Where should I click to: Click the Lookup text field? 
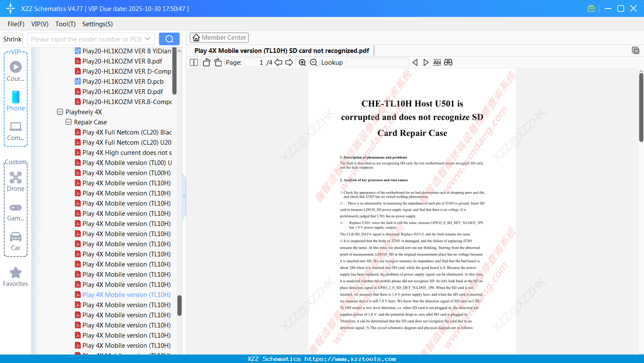(377, 63)
